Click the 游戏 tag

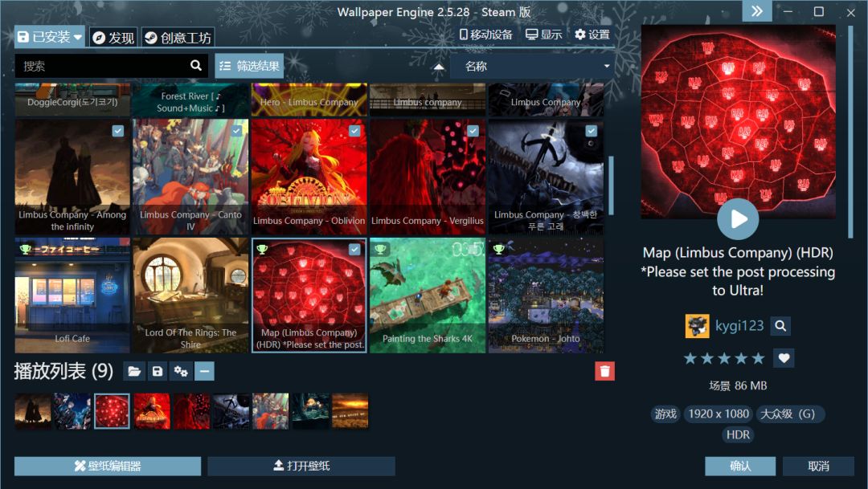coord(665,414)
